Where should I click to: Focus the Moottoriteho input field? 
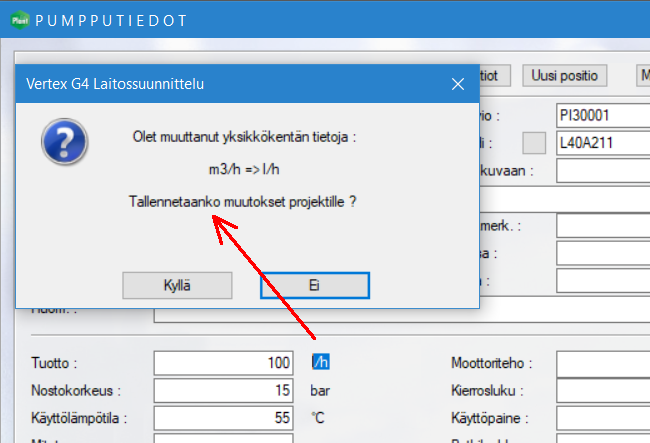(602, 362)
